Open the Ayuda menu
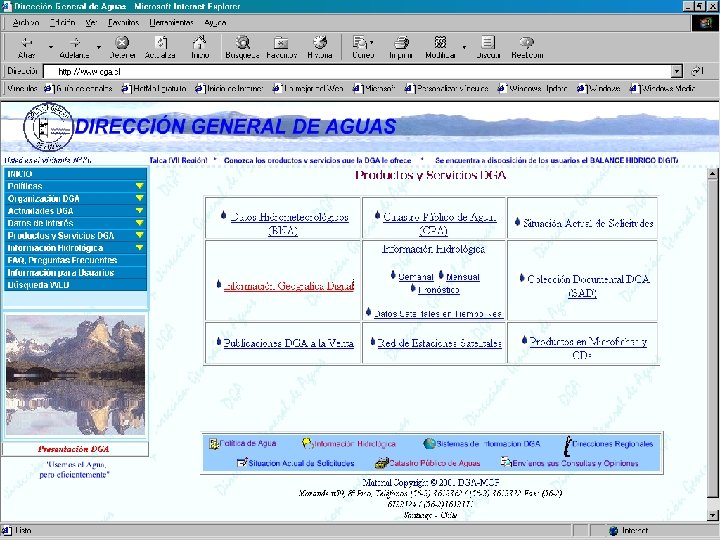Viewport: 720px width, 540px height. 215,22
